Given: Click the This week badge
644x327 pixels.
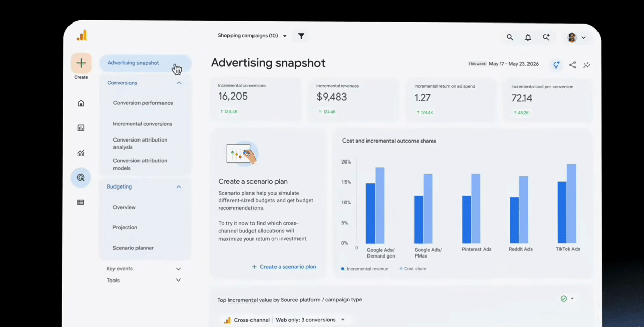Looking at the screenshot, I should pos(477,64).
